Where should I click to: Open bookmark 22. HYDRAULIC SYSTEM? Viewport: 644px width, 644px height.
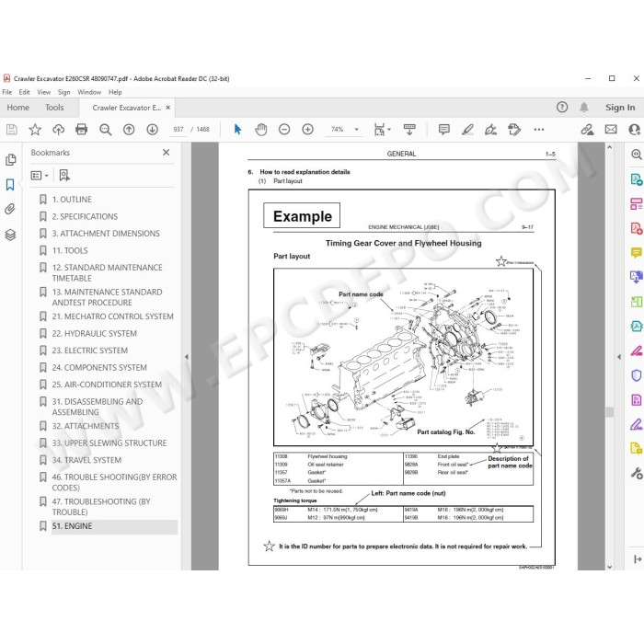click(95, 334)
